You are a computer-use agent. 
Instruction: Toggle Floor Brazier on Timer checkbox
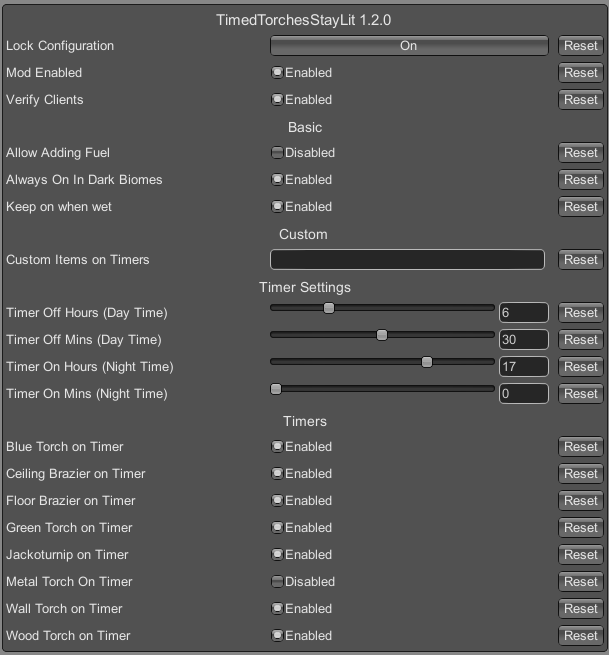coord(277,500)
